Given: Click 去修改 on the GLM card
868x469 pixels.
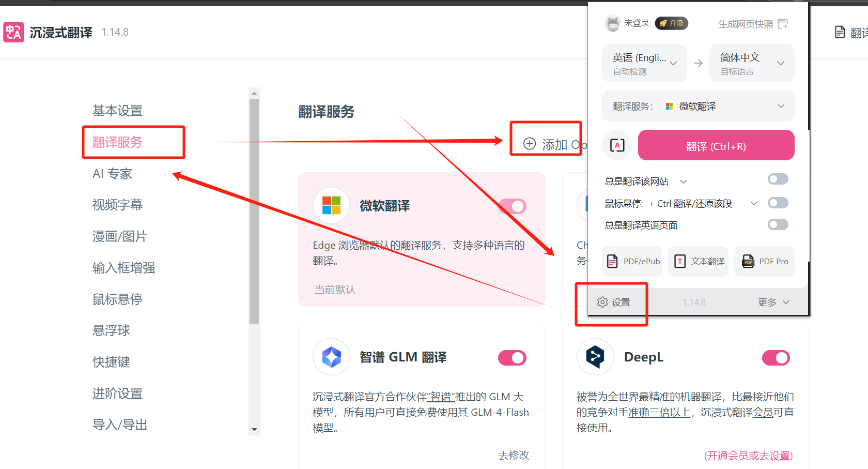Looking at the screenshot, I should [x=514, y=455].
